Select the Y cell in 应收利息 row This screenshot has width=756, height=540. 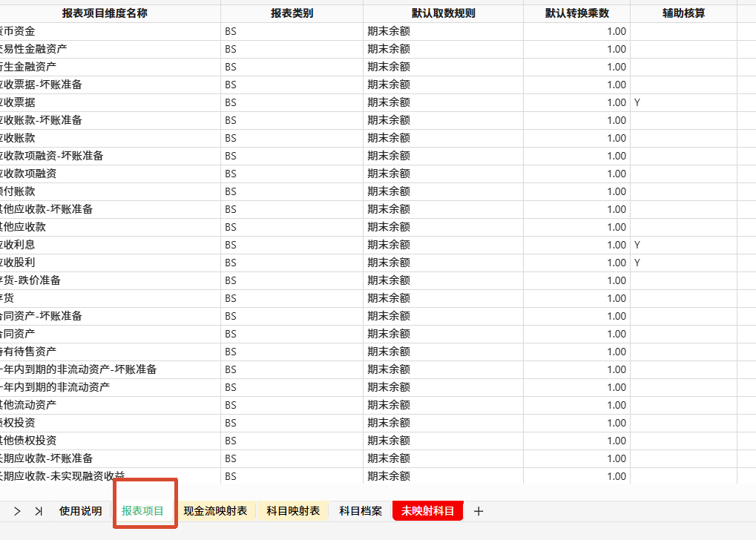pos(684,245)
